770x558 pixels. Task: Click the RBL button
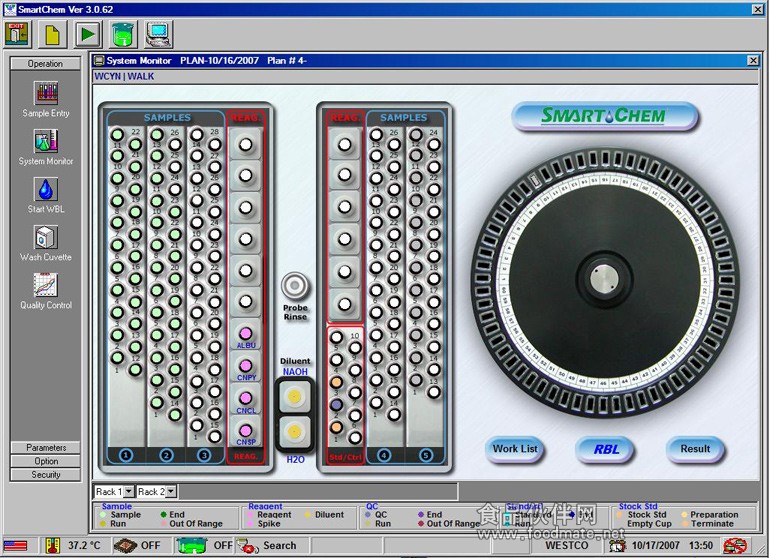pos(605,449)
